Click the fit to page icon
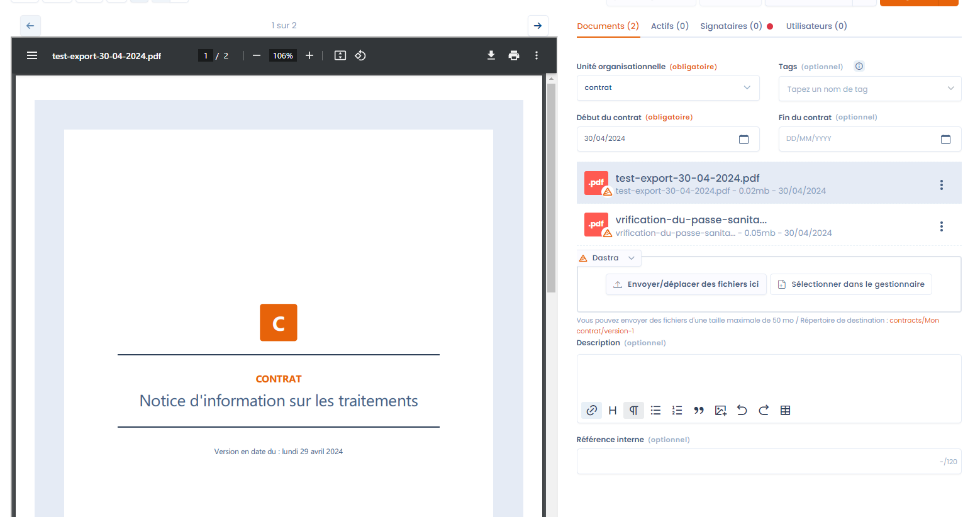 click(x=340, y=55)
